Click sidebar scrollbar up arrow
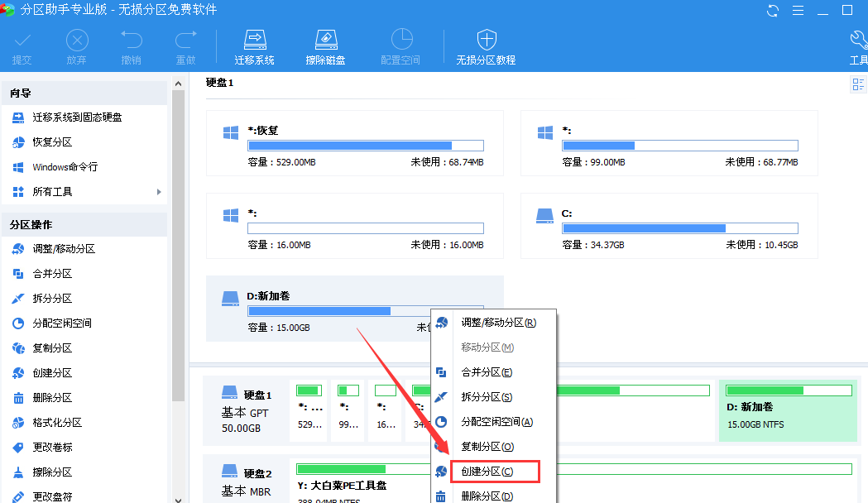 178,84
